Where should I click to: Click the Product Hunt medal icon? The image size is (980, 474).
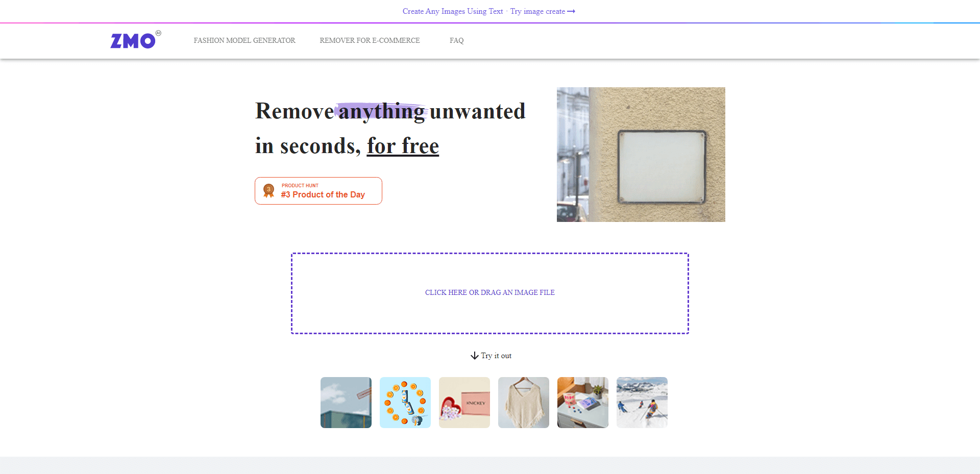(268, 190)
